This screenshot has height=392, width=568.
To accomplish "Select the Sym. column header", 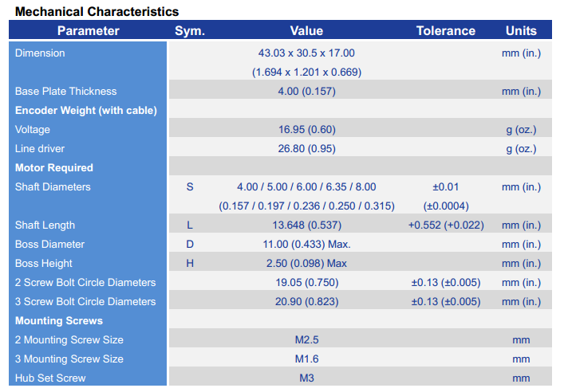I will (190, 31).
